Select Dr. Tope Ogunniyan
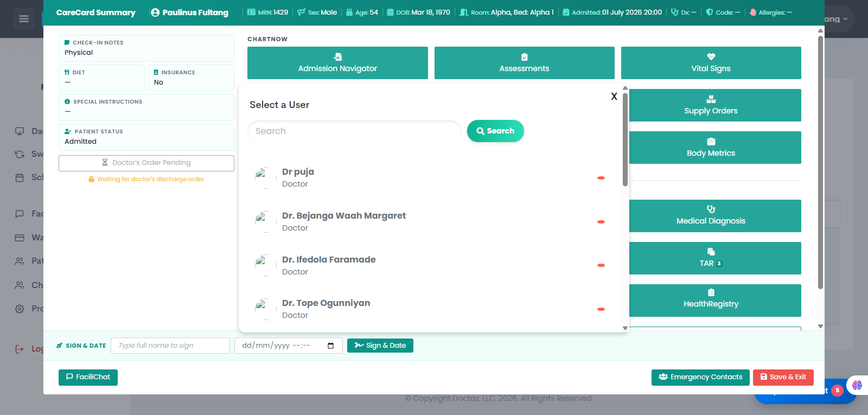Viewport: 868px width, 415px height. pyautogui.click(x=430, y=309)
